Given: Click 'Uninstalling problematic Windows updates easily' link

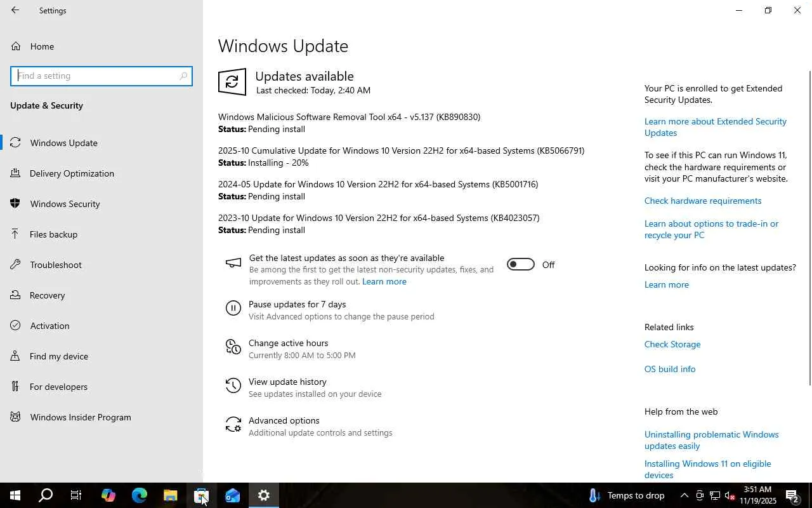Looking at the screenshot, I should coord(712,440).
